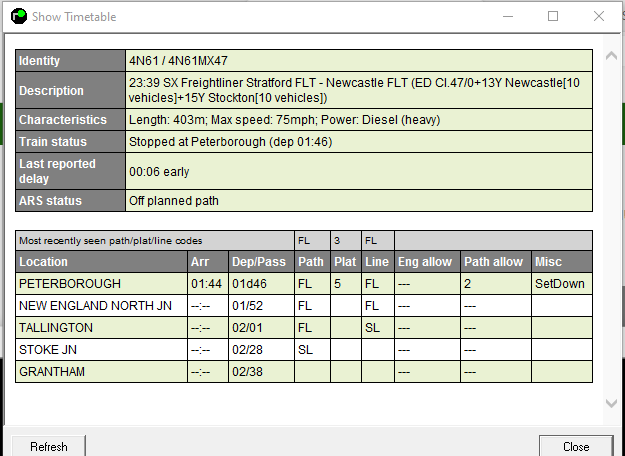Click the SL line code for Tallington
The height and width of the screenshot is (456, 625).
tap(378, 328)
